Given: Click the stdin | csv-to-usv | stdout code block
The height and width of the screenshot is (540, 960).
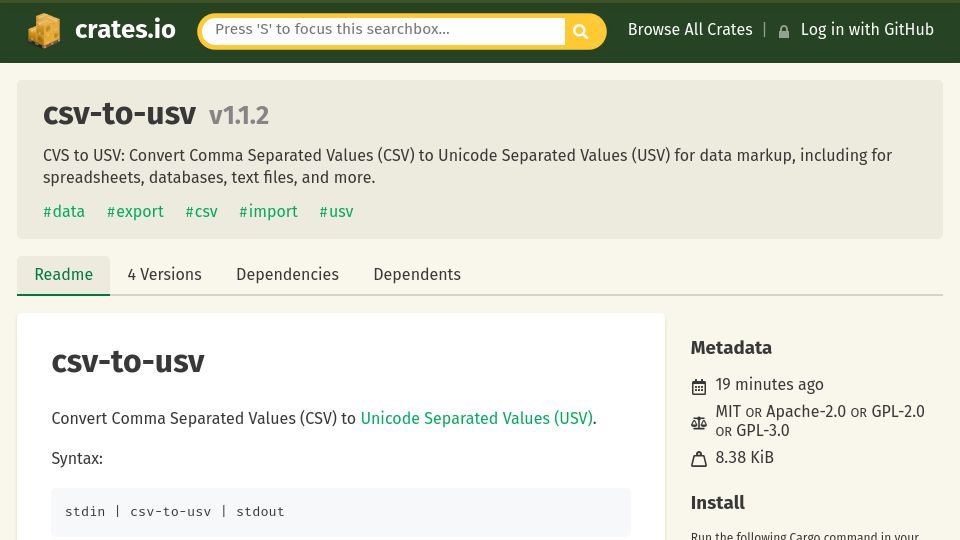Looking at the screenshot, I should [x=341, y=512].
